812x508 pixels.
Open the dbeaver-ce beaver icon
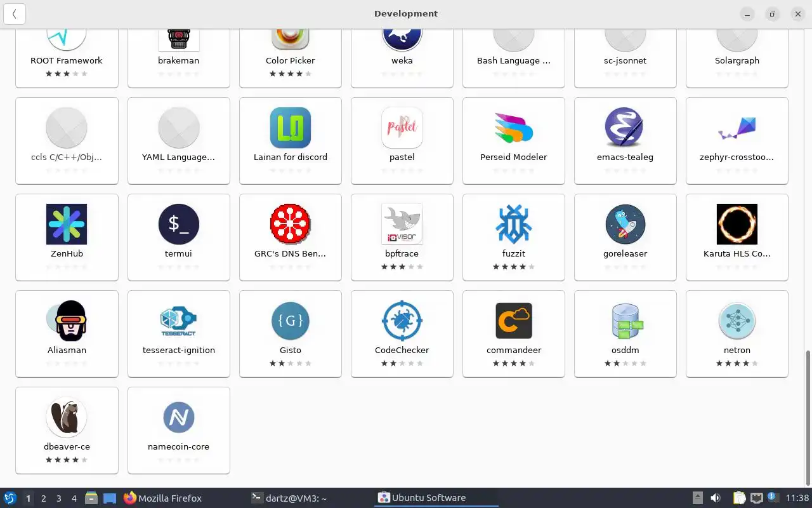coord(67,417)
